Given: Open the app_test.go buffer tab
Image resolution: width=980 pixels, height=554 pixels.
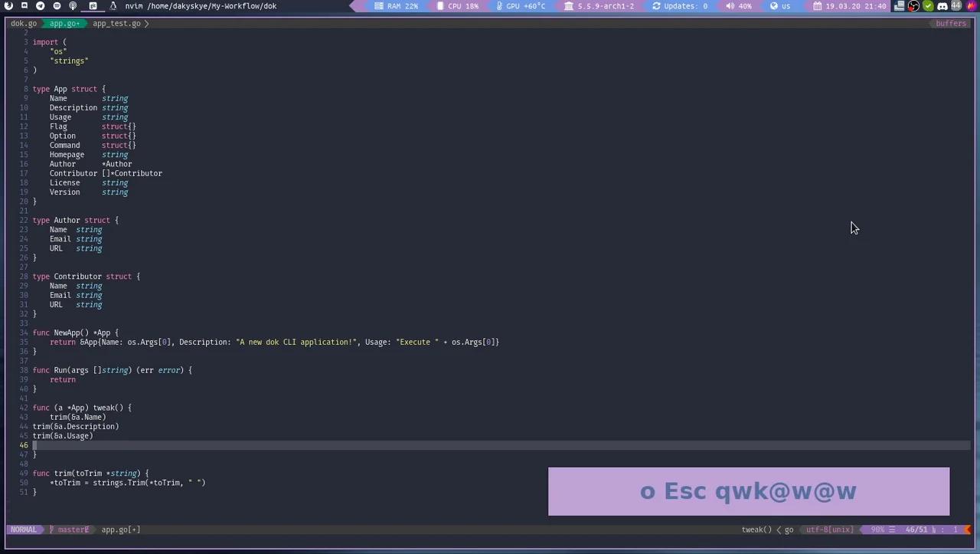Looking at the screenshot, I should pos(116,23).
